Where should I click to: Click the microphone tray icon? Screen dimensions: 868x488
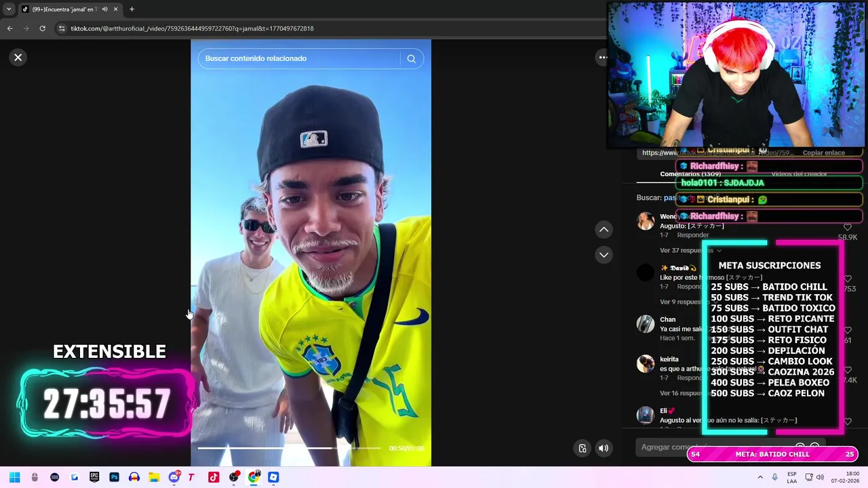(x=774, y=477)
